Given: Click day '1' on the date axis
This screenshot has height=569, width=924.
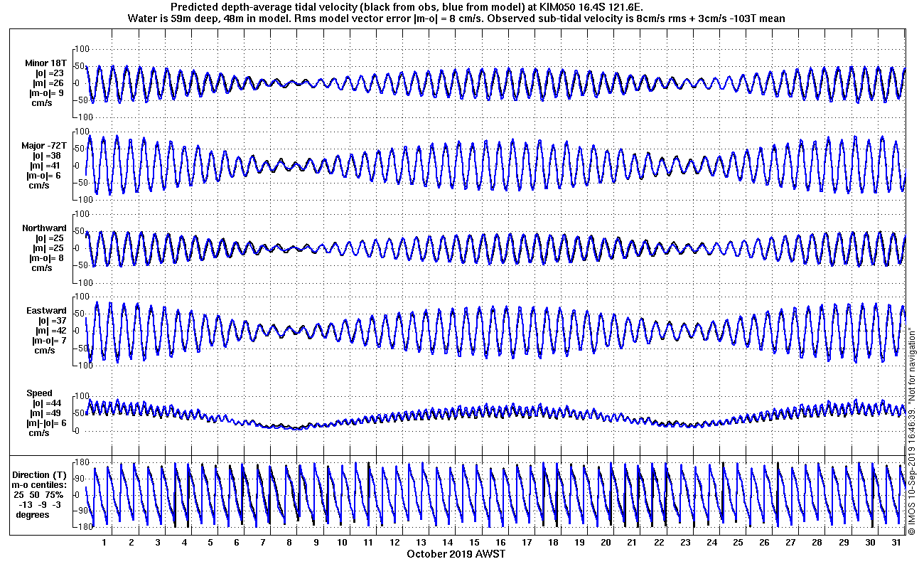Looking at the screenshot, I should pyautogui.click(x=104, y=543).
